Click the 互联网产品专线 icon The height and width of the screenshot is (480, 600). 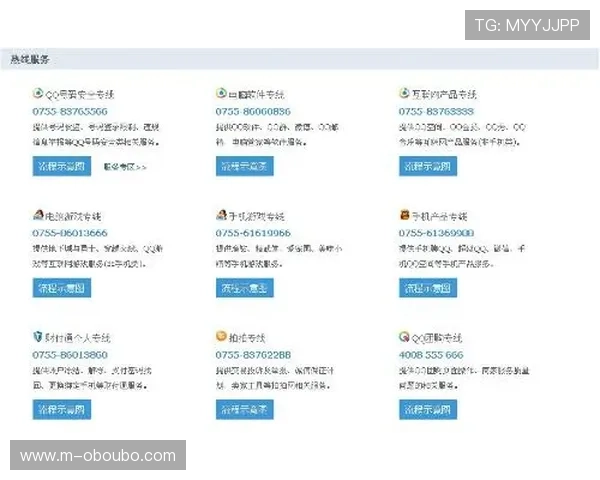[x=404, y=93]
